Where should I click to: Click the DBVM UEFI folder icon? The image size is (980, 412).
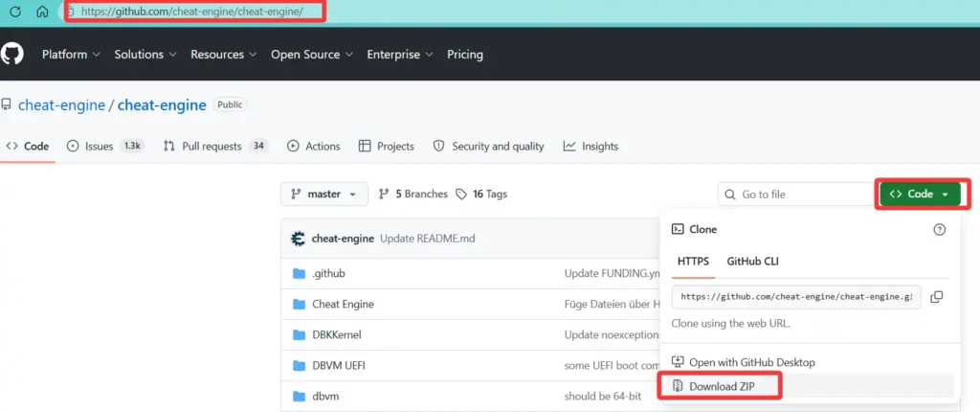tap(299, 366)
